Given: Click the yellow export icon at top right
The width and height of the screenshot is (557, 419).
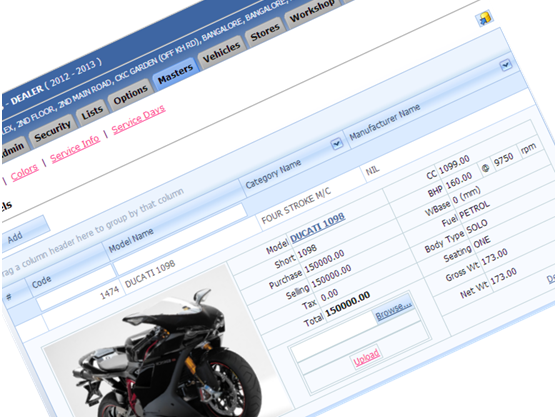Looking at the screenshot, I should [485, 18].
